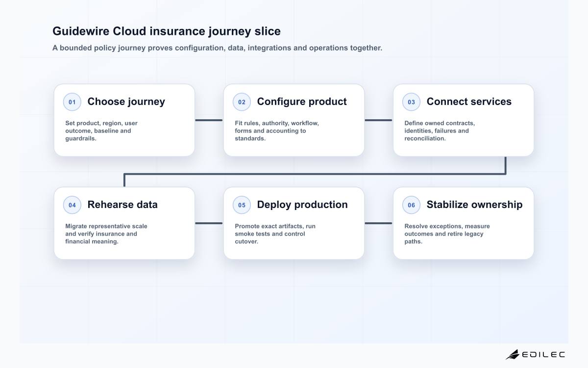The height and width of the screenshot is (368, 588).
Task: Click the 03 step number badge
Action: [x=411, y=102]
